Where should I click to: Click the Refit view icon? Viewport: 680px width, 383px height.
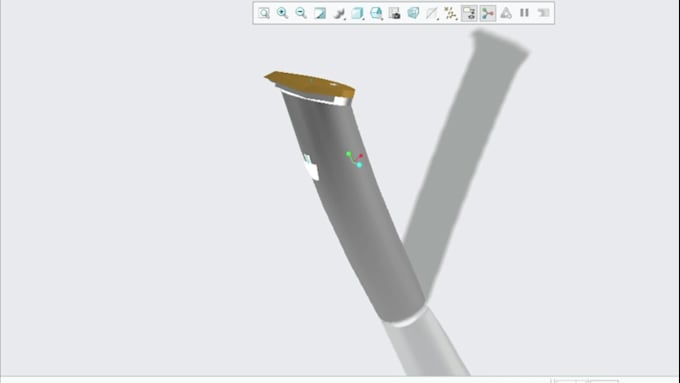click(264, 13)
